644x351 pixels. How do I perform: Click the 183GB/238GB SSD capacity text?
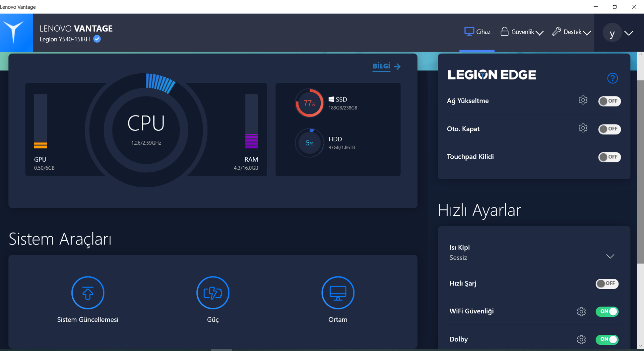click(343, 108)
